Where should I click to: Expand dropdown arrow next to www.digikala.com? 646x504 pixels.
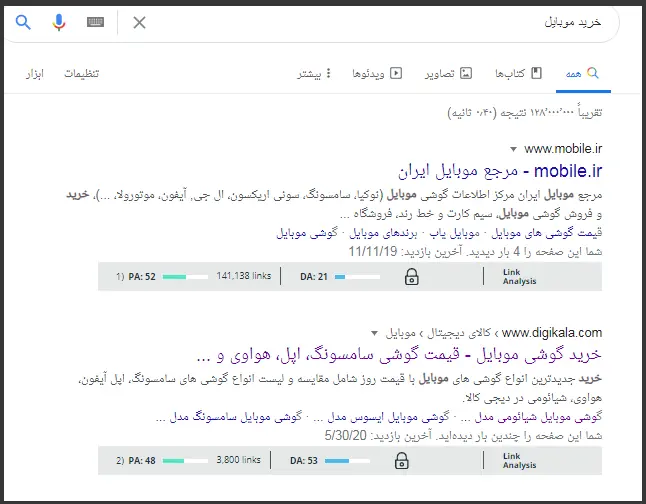click(374, 333)
